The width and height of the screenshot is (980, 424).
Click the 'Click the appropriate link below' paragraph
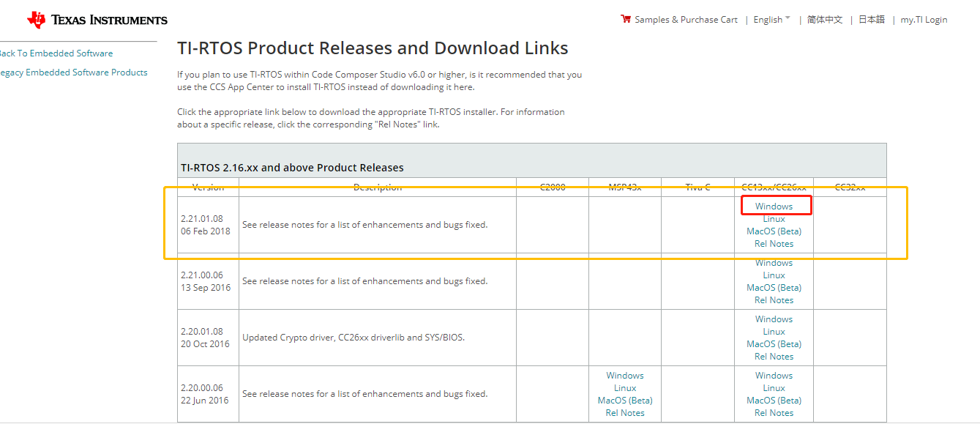pyautogui.click(x=371, y=118)
